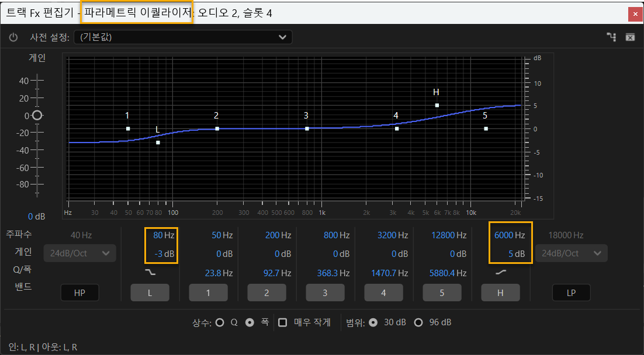Select control point 1 on graph
Viewport: 644px width, 355px height.
point(128,128)
